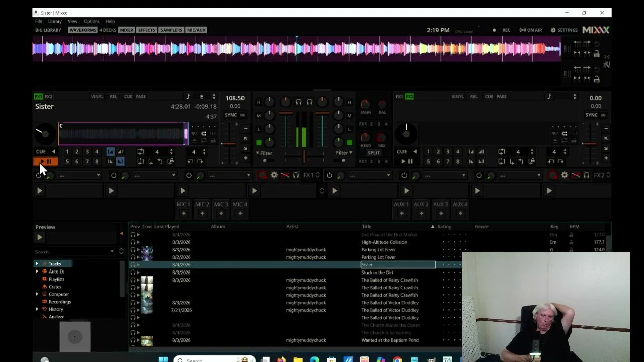Click deck 1 CUE button
Screen dimensions: 644x362
(41, 151)
